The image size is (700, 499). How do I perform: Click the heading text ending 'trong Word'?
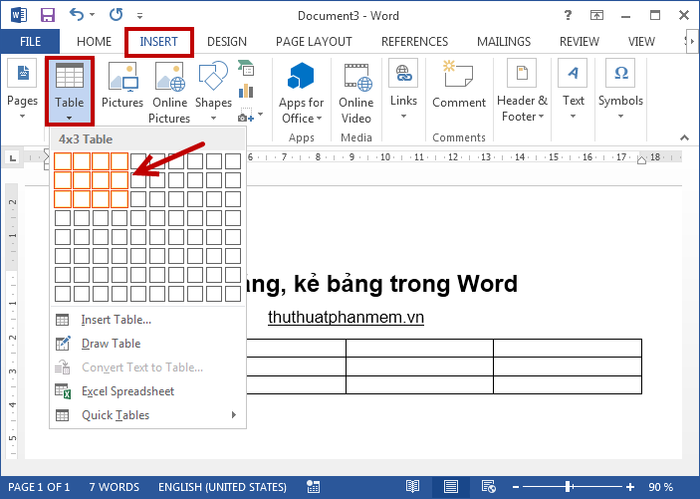(x=382, y=284)
